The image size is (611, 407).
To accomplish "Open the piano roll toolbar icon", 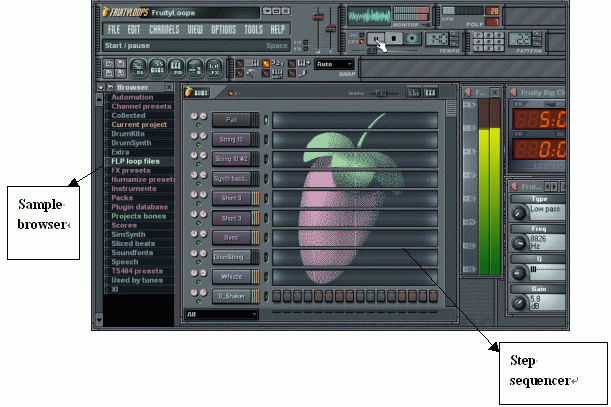I will coord(176,68).
